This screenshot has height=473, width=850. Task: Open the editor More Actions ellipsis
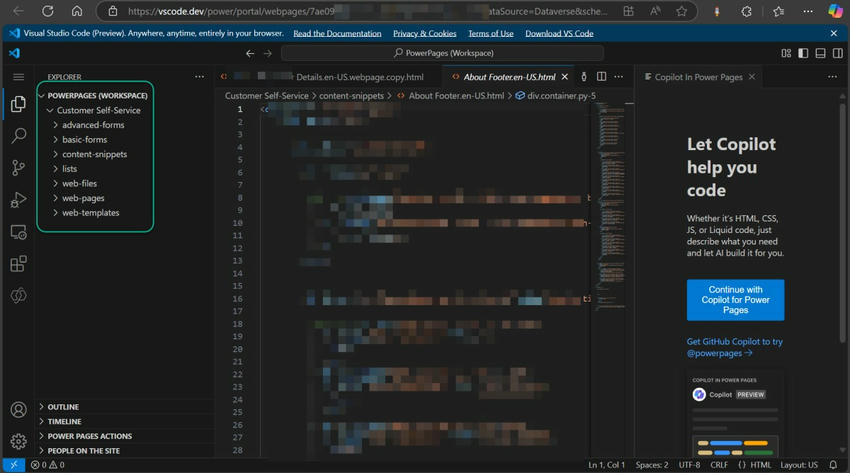(x=619, y=77)
